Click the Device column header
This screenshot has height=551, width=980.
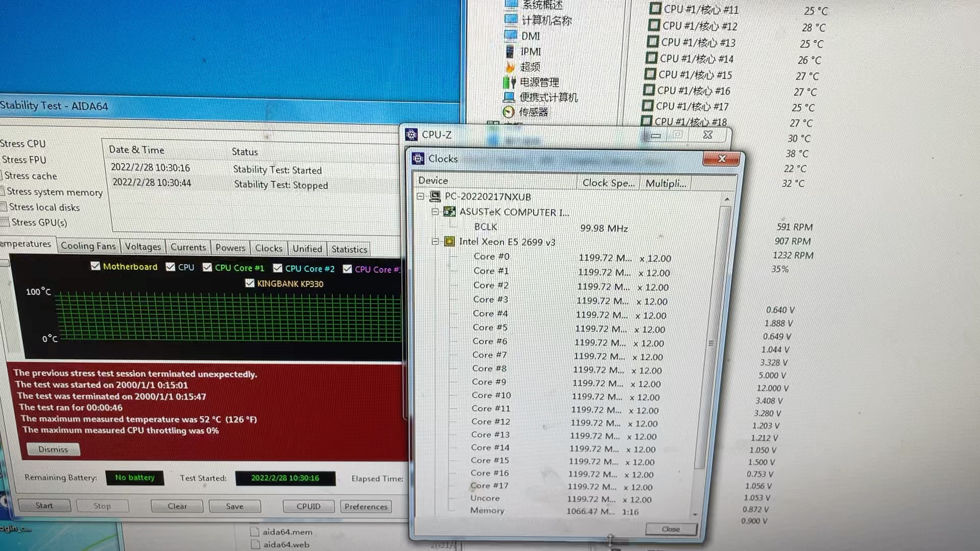coord(495,181)
